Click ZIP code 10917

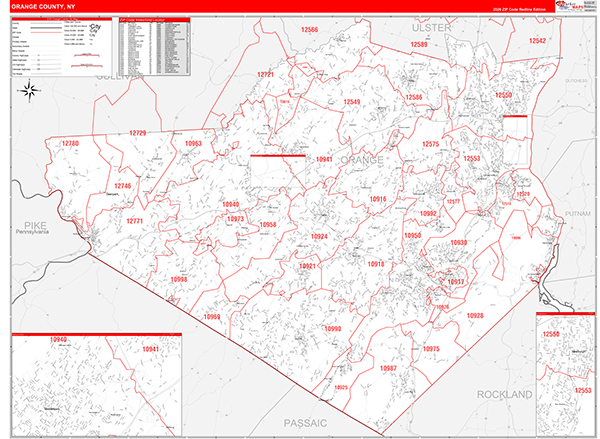455,282
